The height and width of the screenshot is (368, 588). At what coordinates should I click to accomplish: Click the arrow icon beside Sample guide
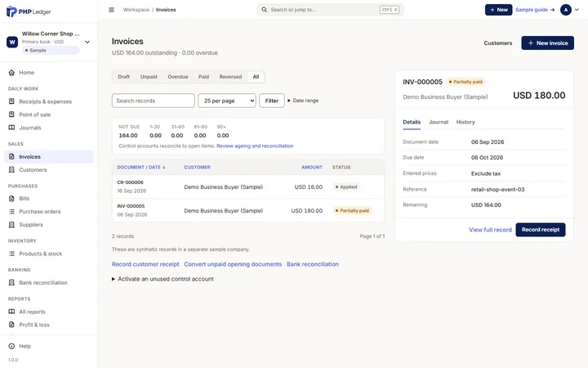point(552,10)
